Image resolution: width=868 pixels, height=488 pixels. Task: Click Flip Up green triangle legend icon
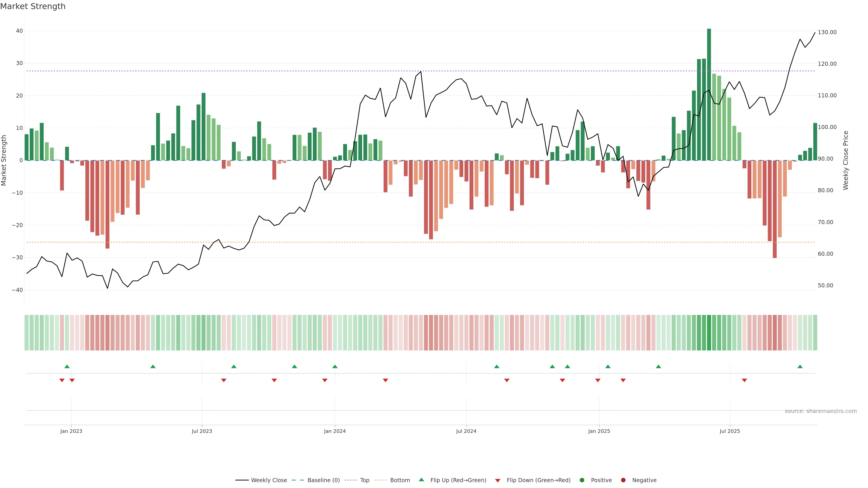point(421,480)
